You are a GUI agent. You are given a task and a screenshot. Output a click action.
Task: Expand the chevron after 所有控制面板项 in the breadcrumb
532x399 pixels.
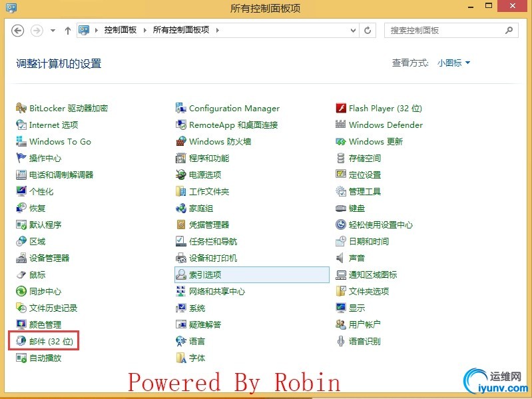(218, 30)
